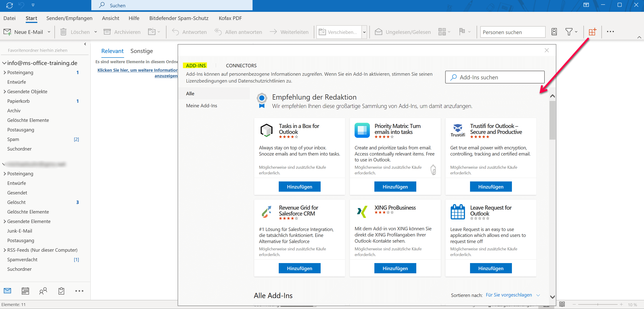Image resolution: width=644 pixels, height=309 pixels.
Task: Select Meine Add-Ins category
Action: pyautogui.click(x=202, y=106)
